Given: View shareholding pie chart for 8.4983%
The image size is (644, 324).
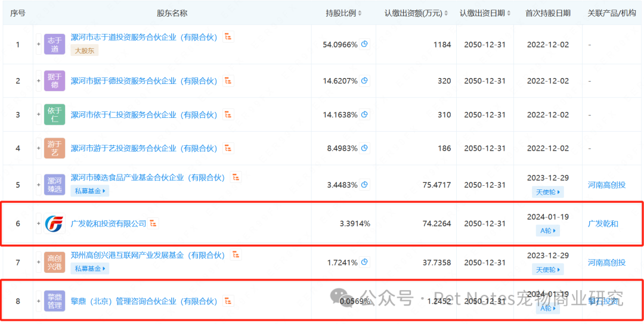Looking at the screenshot, I should click(x=364, y=148).
